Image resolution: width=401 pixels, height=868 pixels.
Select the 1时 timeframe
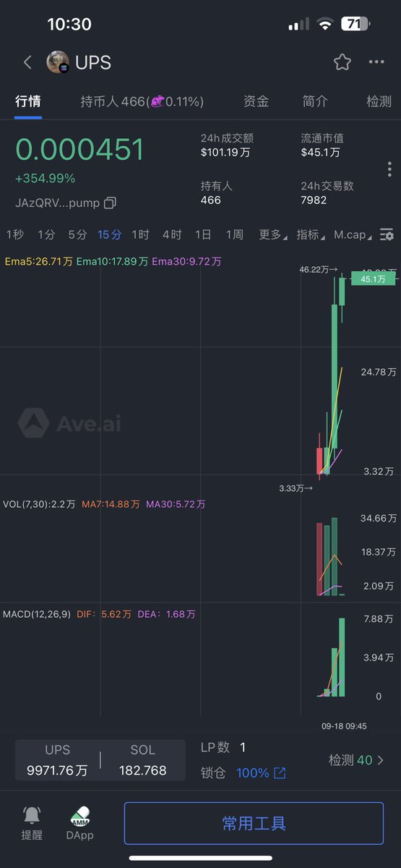pos(140,234)
